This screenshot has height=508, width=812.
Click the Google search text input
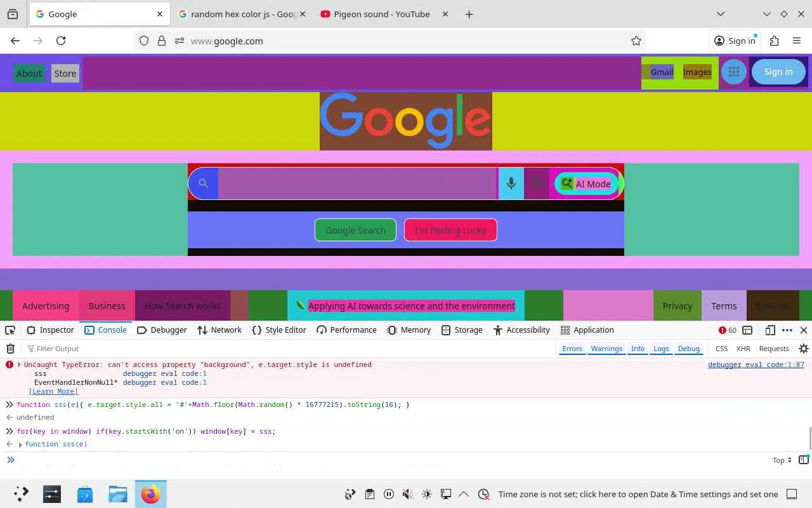click(358, 184)
